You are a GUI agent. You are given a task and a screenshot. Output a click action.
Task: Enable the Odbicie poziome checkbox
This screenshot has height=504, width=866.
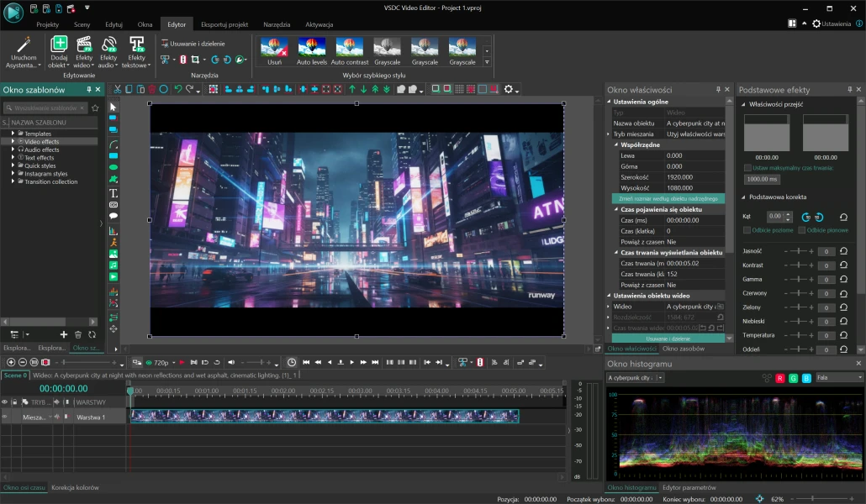point(747,230)
